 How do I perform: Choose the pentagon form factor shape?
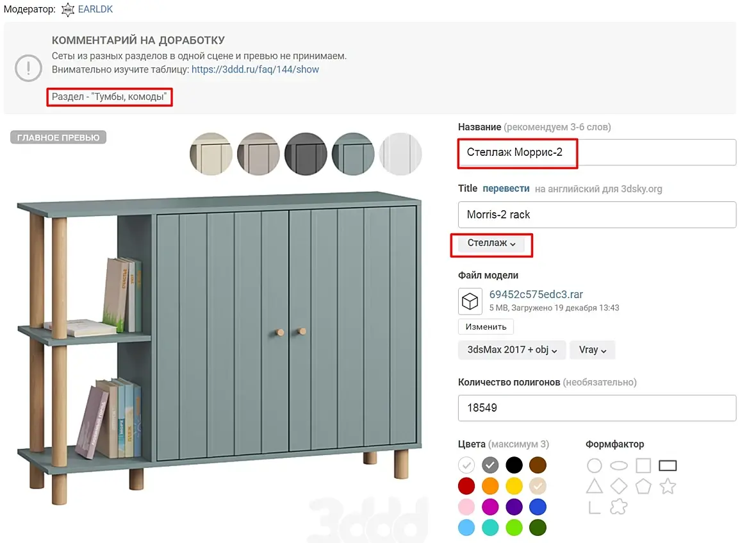click(x=643, y=486)
